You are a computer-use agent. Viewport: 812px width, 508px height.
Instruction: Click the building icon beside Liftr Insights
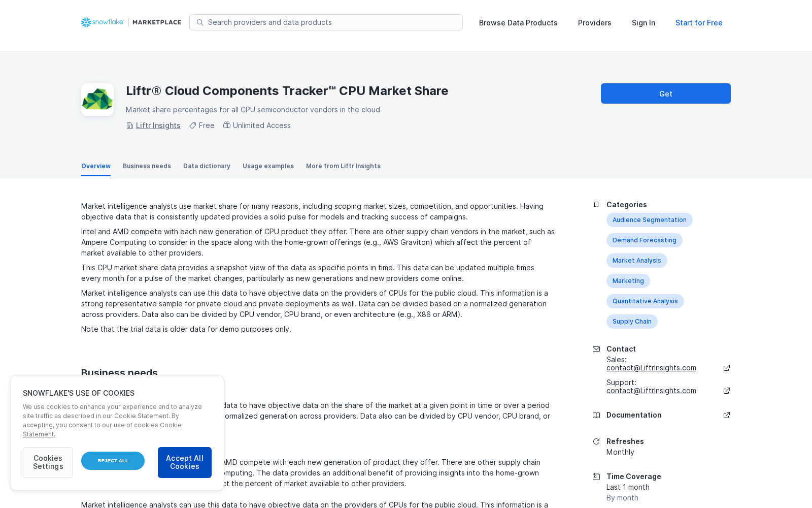click(130, 125)
